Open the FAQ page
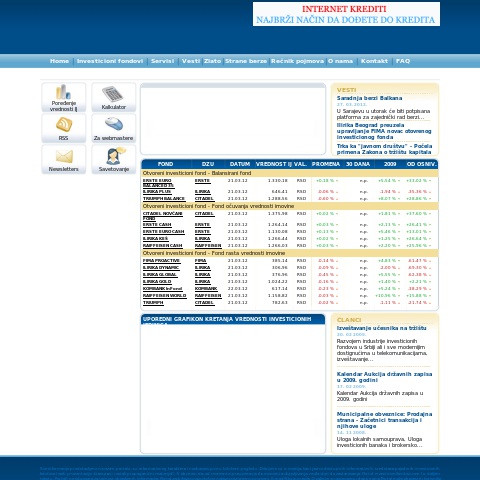This screenshot has width=480, height=480. tap(403, 61)
